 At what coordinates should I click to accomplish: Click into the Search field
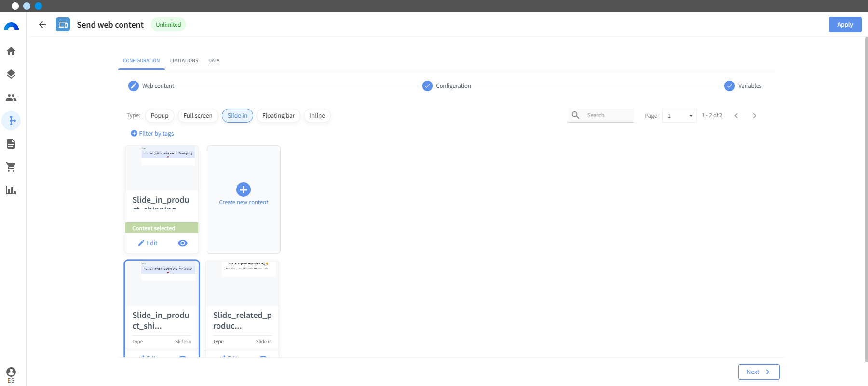pyautogui.click(x=610, y=115)
